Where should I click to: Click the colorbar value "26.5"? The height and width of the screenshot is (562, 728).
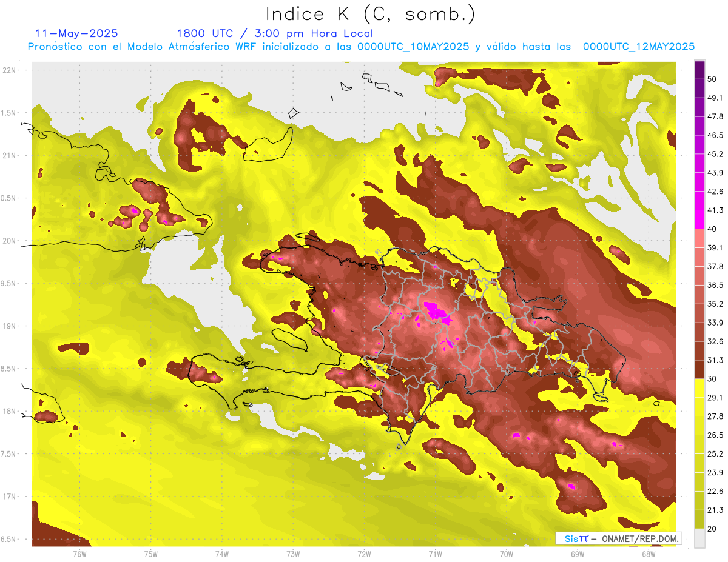tap(715, 435)
